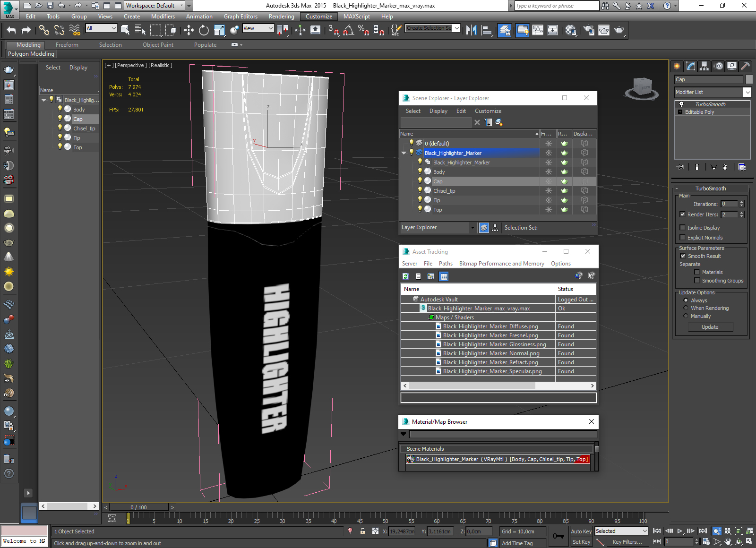
Task: Open the selection filter All dropdown
Action: pos(101,28)
